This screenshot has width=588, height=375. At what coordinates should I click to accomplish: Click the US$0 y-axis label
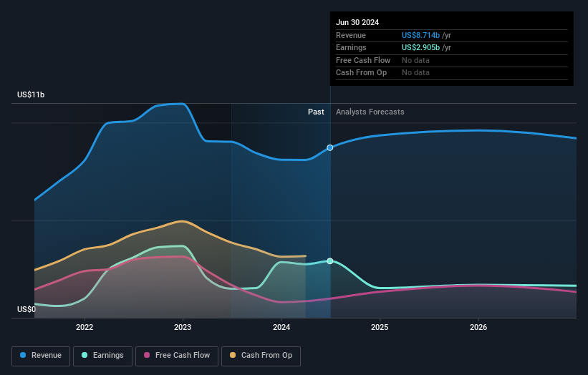pyautogui.click(x=26, y=309)
